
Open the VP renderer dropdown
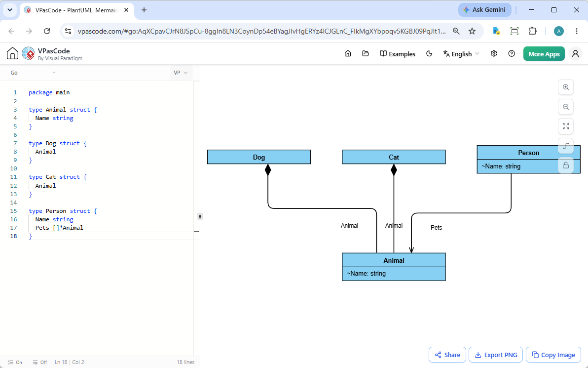pyautogui.click(x=181, y=73)
